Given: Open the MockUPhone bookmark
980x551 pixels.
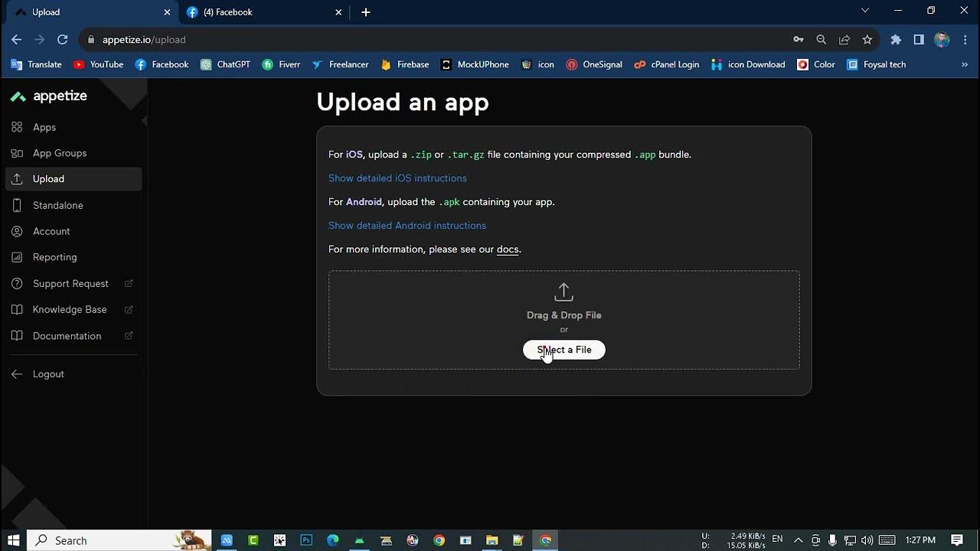Looking at the screenshot, I should (x=475, y=65).
